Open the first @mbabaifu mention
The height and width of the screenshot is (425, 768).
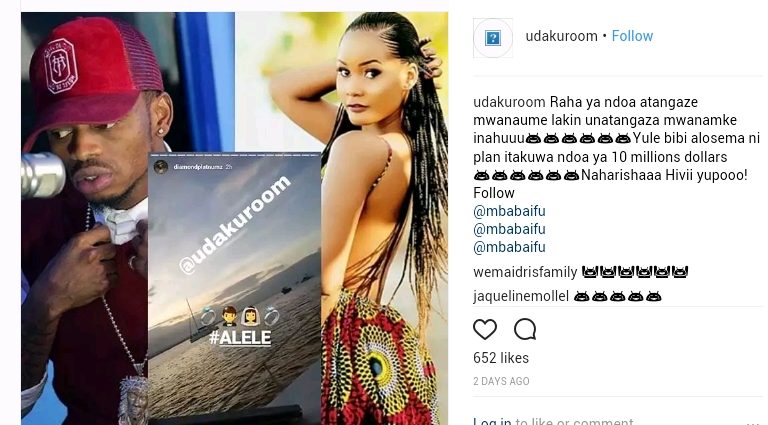tap(509, 211)
